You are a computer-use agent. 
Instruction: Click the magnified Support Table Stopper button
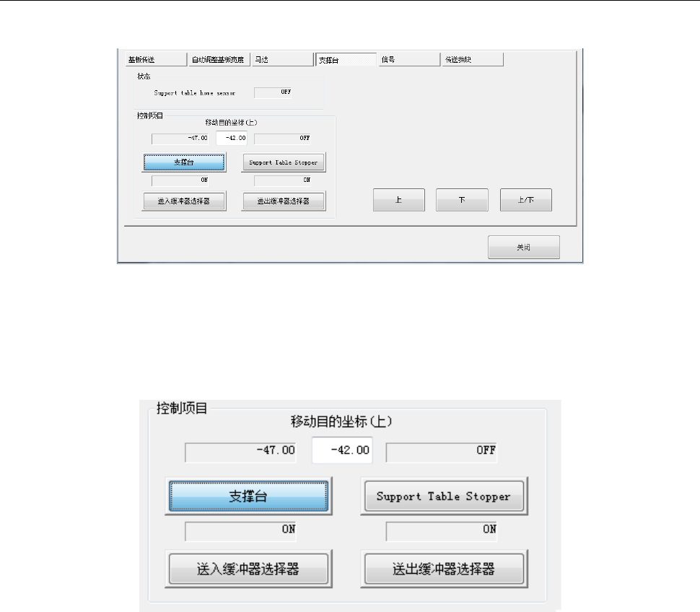point(444,496)
